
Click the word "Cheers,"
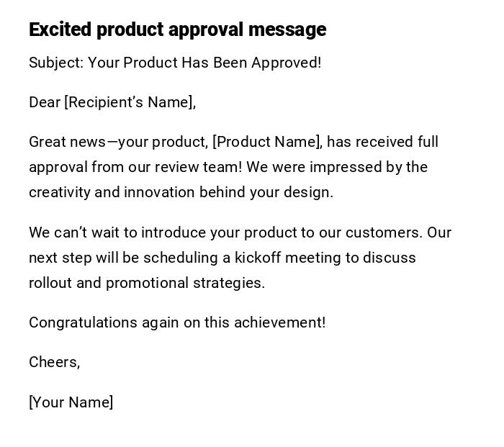click(x=54, y=362)
